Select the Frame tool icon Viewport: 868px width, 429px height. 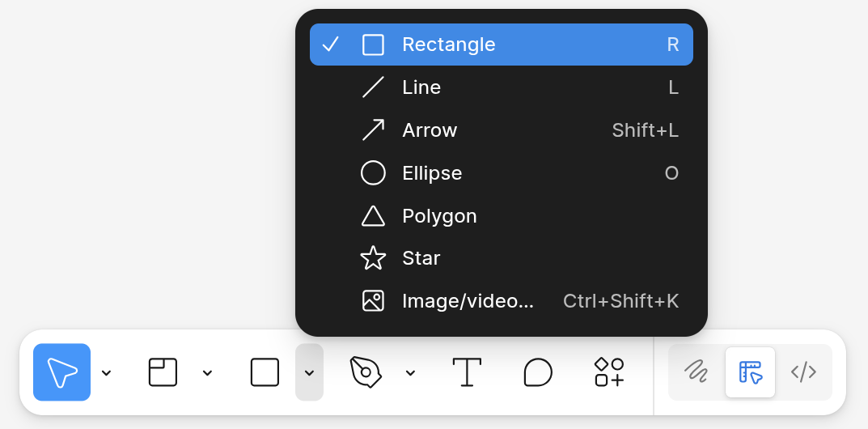point(163,372)
